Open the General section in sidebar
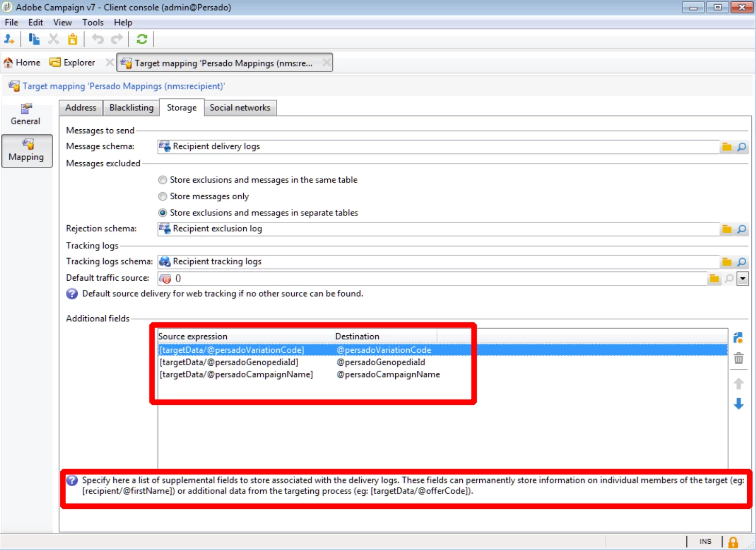 [x=26, y=114]
